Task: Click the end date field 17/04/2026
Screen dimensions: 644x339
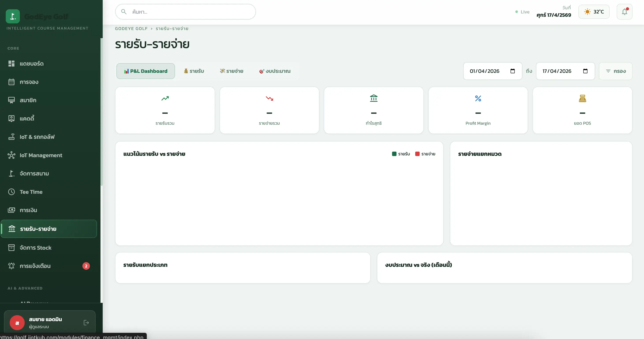Action: tap(565, 71)
